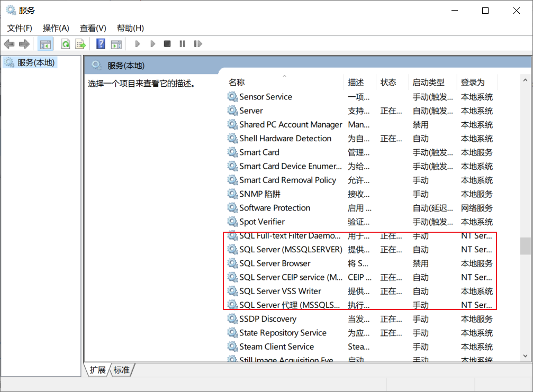Select the Smart Card Device Enumer... service name
The width and height of the screenshot is (533, 392).
click(x=291, y=166)
